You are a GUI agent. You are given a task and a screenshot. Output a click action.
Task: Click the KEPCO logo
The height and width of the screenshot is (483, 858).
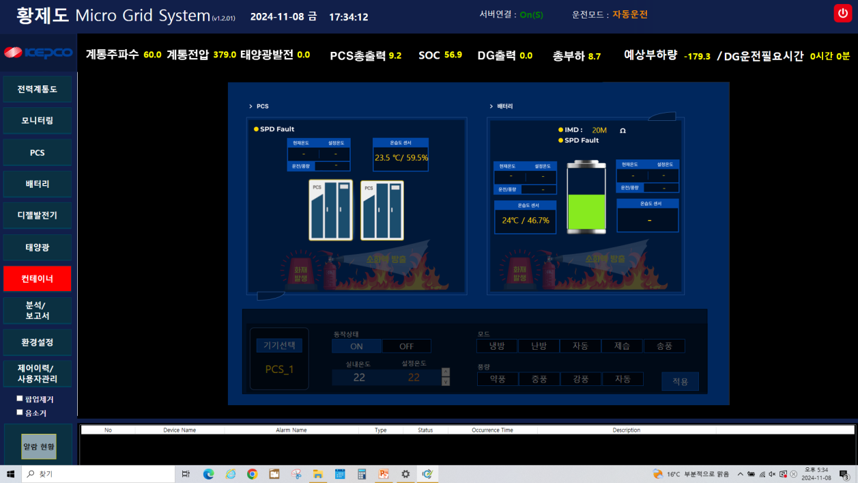click(37, 53)
